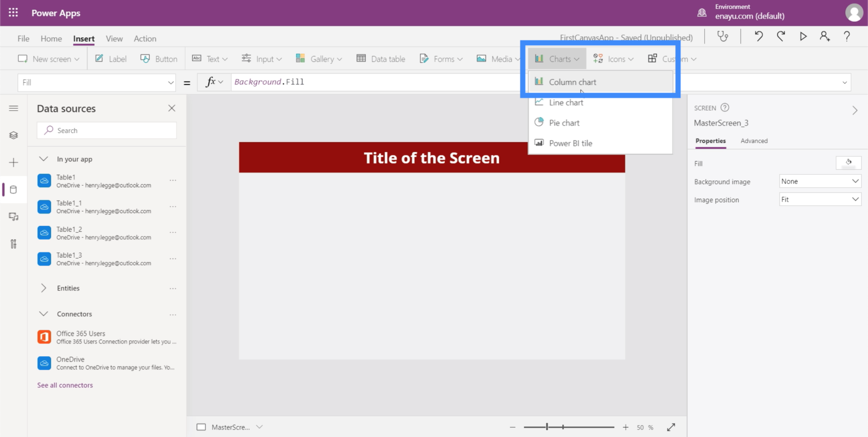This screenshot has height=437, width=868.
Task: Open more options for Entities
Action: click(173, 289)
